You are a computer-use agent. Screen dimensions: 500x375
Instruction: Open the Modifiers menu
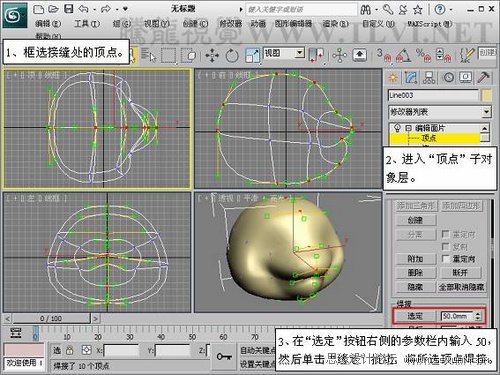point(230,23)
